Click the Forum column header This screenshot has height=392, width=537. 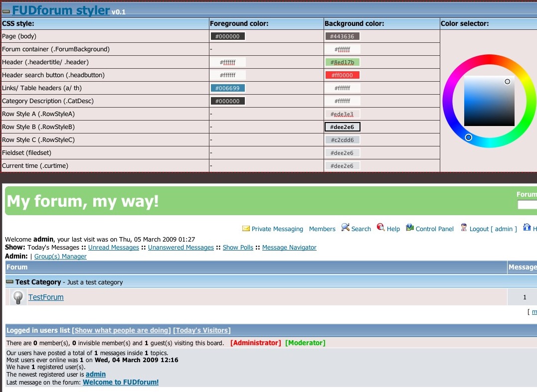click(256, 267)
